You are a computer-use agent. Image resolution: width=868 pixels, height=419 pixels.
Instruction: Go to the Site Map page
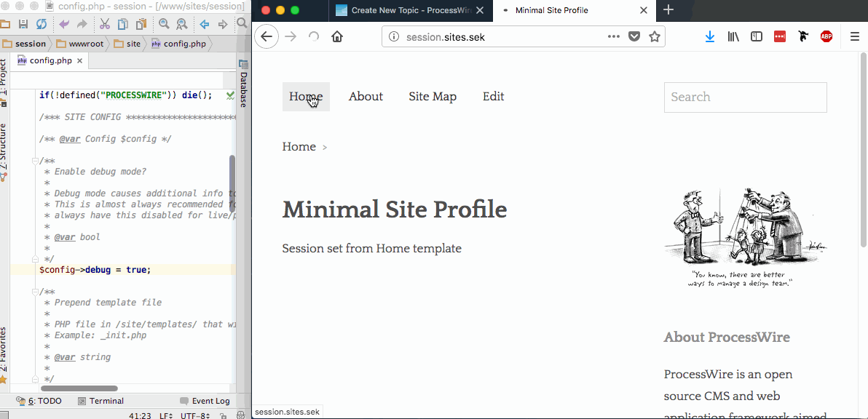coord(433,97)
